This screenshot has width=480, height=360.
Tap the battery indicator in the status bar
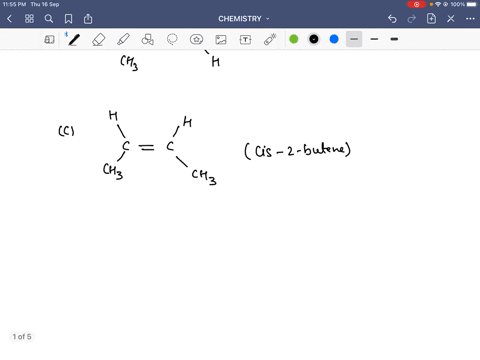click(472, 4)
